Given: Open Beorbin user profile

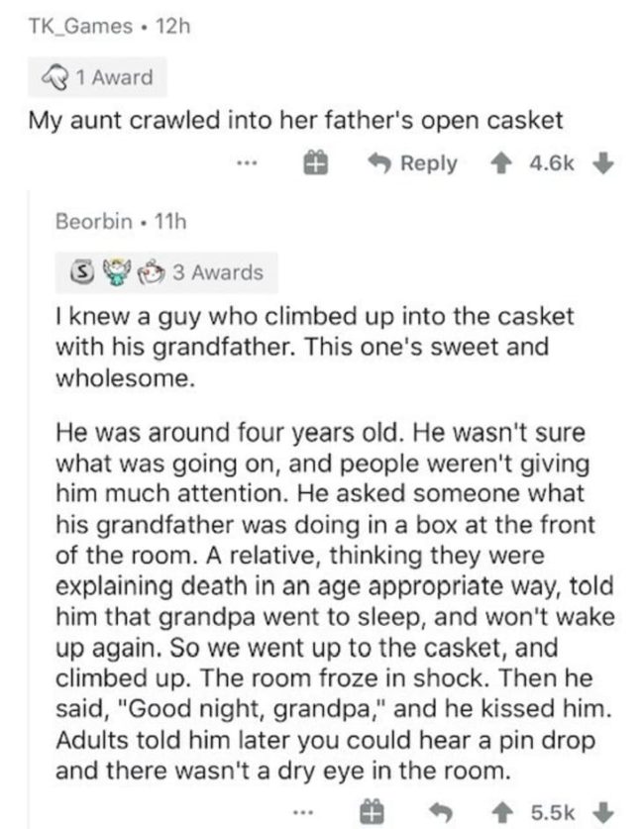Looking at the screenshot, I should (x=91, y=219).
